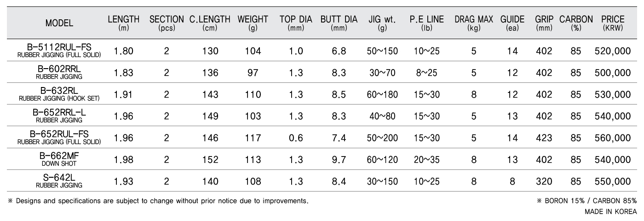Image resolution: width=644 pixels, height=221 pixels.
Task: Select the S-642L model name
Action: (59, 177)
